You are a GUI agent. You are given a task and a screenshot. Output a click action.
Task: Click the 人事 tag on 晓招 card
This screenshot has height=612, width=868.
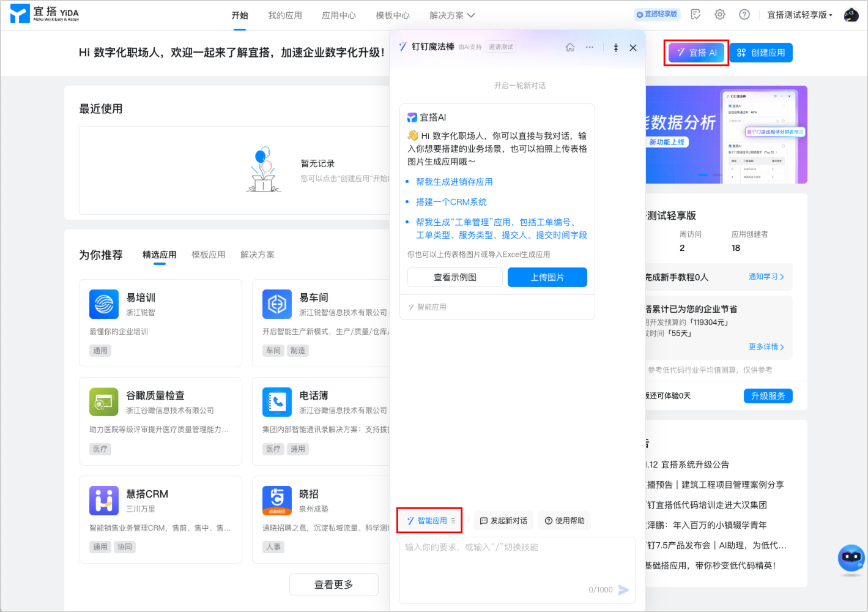coord(273,547)
